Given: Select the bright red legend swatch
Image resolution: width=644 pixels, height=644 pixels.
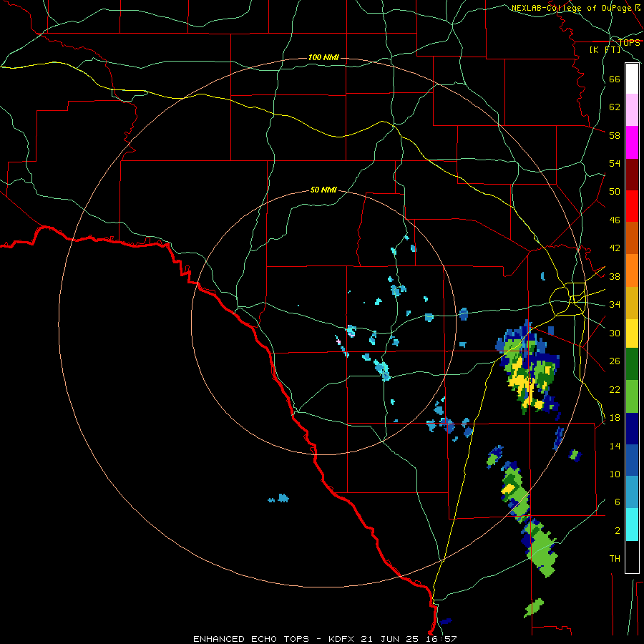Looking at the screenshot, I should pos(632,206).
